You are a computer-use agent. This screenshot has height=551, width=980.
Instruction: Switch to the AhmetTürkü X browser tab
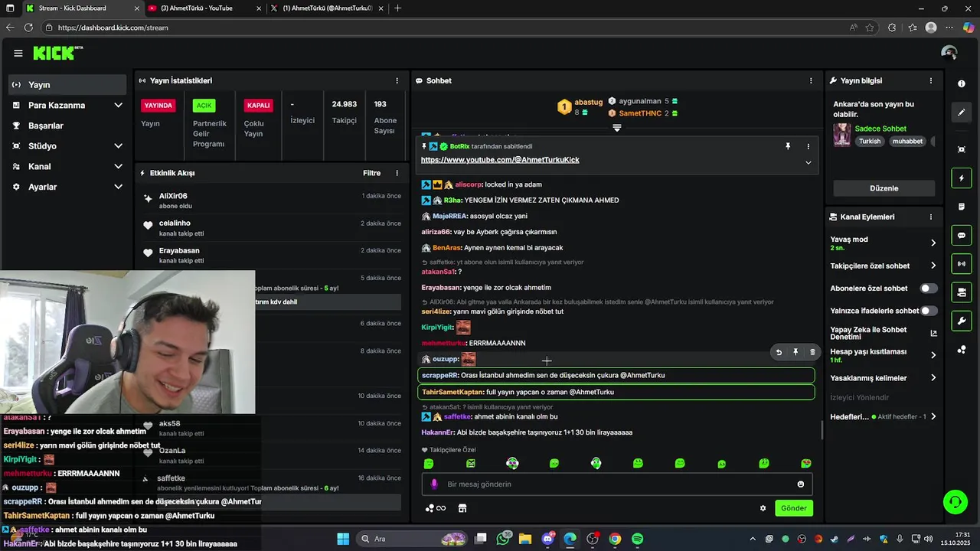[327, 8]
